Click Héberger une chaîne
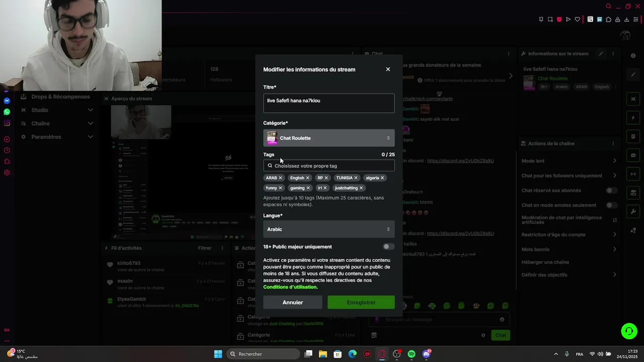644x362 pixels. (545, 262)
